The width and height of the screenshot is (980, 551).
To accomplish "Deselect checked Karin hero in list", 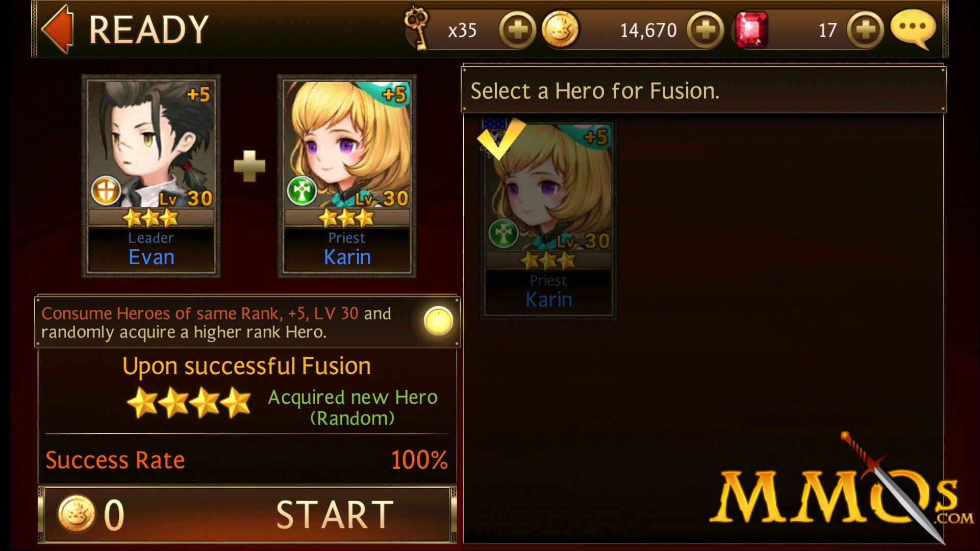I will pyautogui.click(x=548, y=219).
